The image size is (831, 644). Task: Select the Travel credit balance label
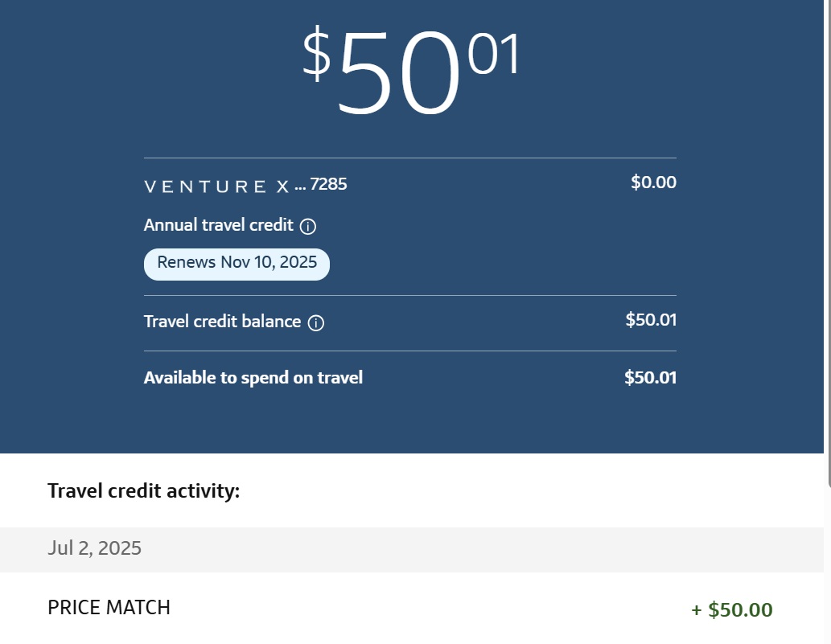[x=222, y=322]
